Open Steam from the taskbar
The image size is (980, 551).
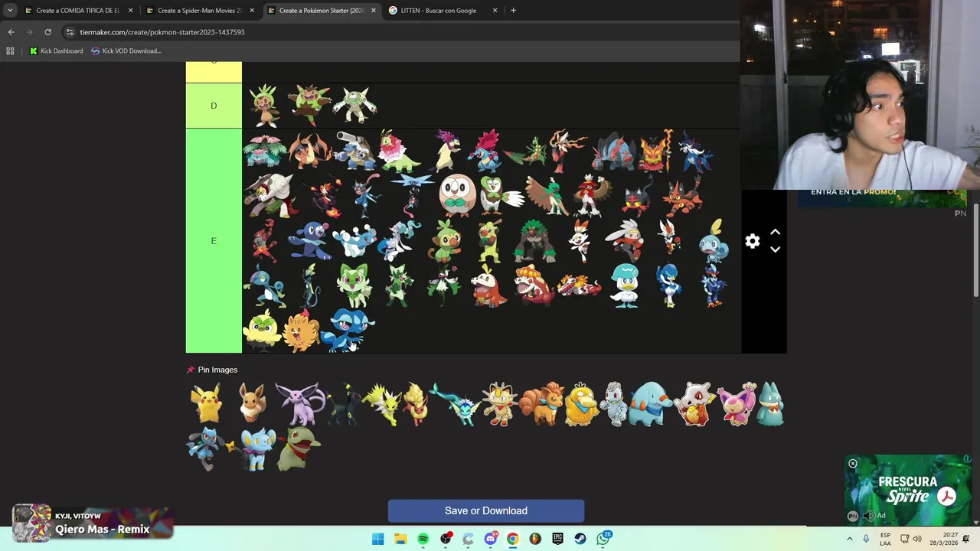580,539
